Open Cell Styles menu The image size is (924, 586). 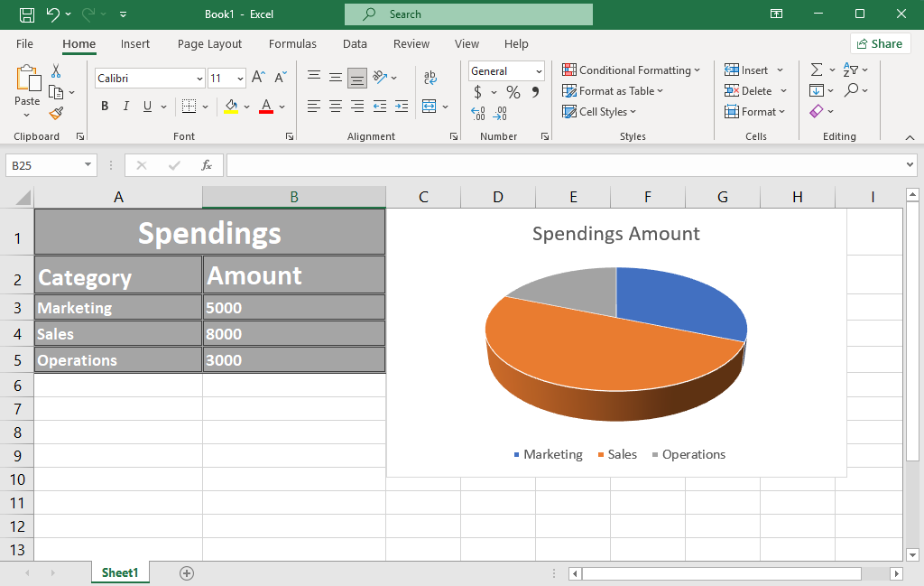coord(599,111)
